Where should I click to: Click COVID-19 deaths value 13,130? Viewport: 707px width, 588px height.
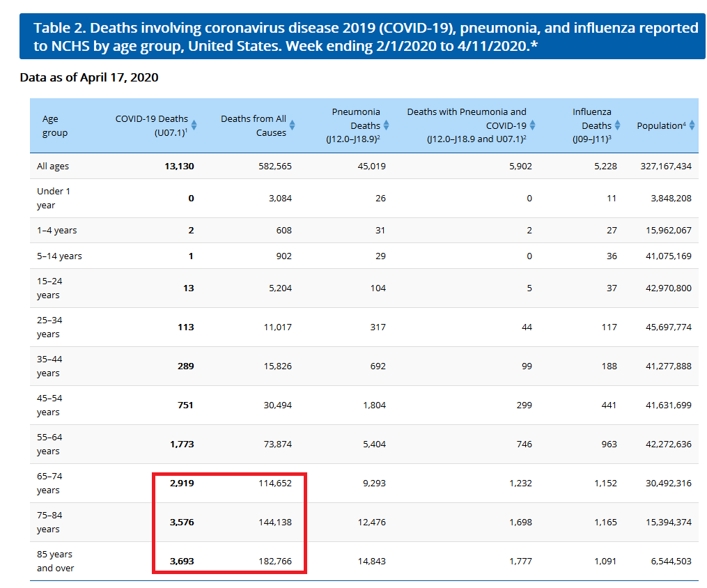point(179,167)
